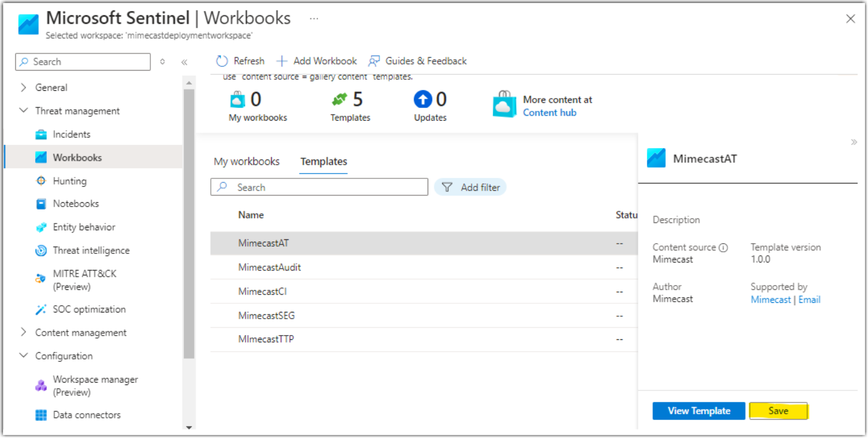Image resolution: width=868 pixels, height=438 pixels.
Task: Save the MimecastAT workbook template
Action: coord(778,411)
